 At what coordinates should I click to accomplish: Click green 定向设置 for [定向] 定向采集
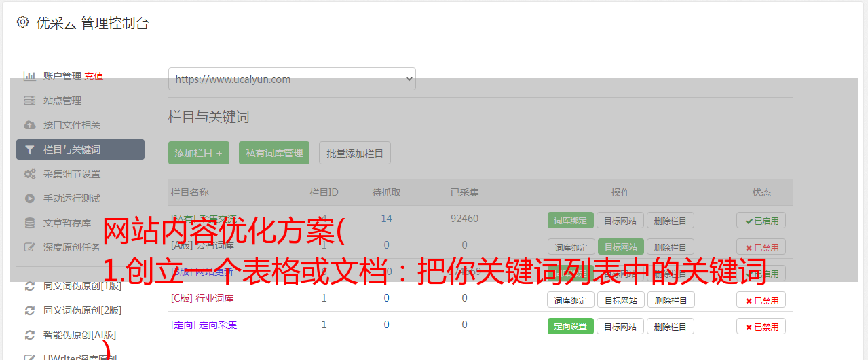(x=571, y=326)
